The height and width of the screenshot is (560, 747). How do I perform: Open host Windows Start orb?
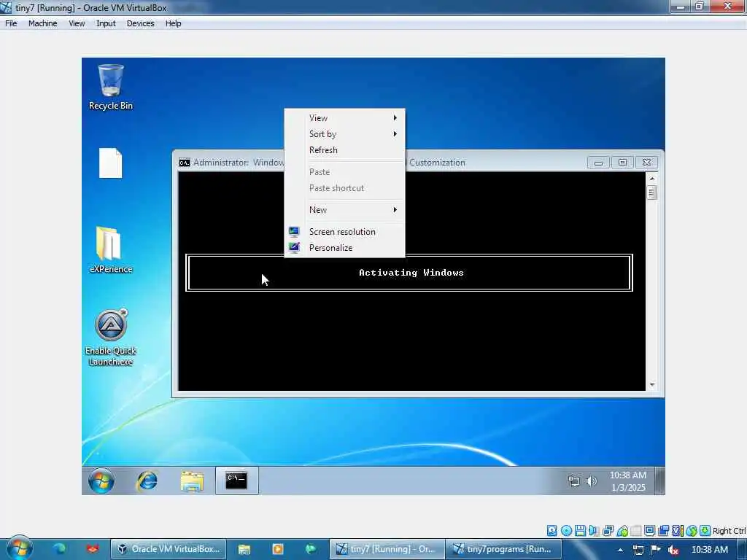19,548
